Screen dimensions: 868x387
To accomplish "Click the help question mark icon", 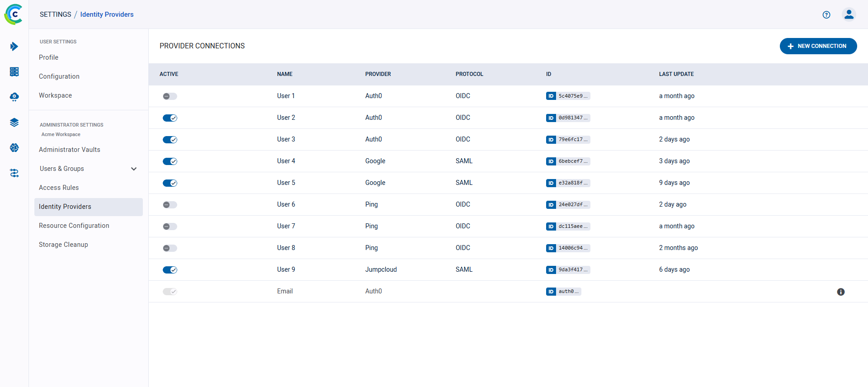I will click(x=826, y=14).
